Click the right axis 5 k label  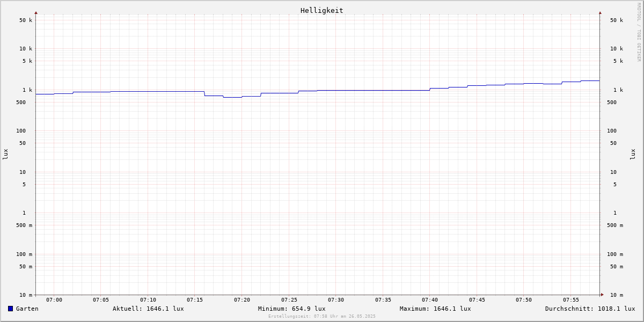(x=618, y=61)
